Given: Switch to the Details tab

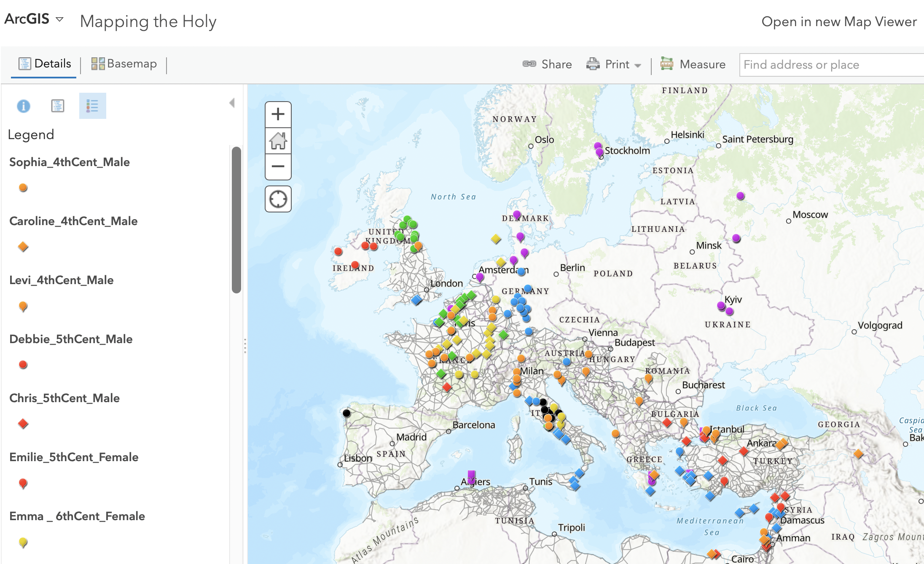Looking at the screenshot, I should [x=45, y=64].
